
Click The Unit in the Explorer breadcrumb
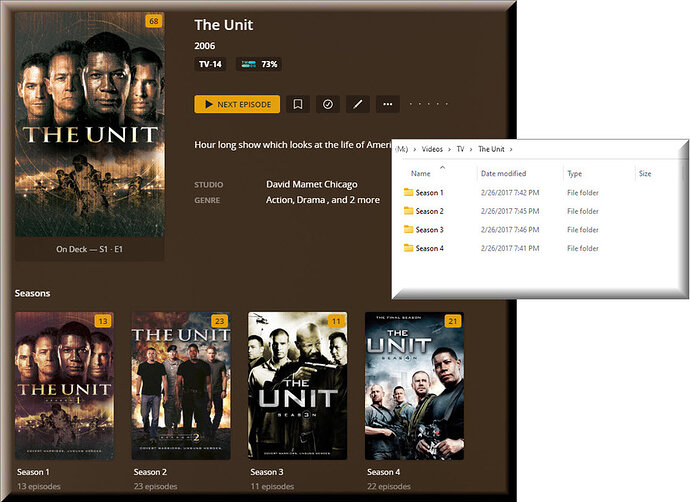[x=491, y=149]
